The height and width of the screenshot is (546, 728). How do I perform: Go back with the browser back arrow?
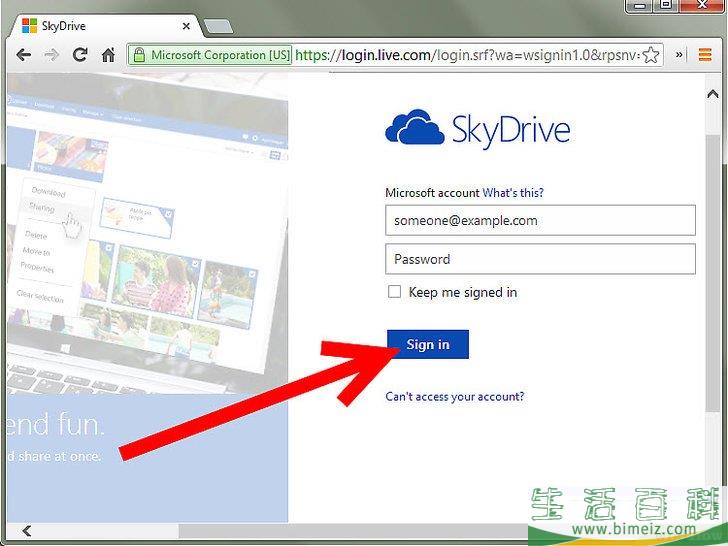[24, 55]
